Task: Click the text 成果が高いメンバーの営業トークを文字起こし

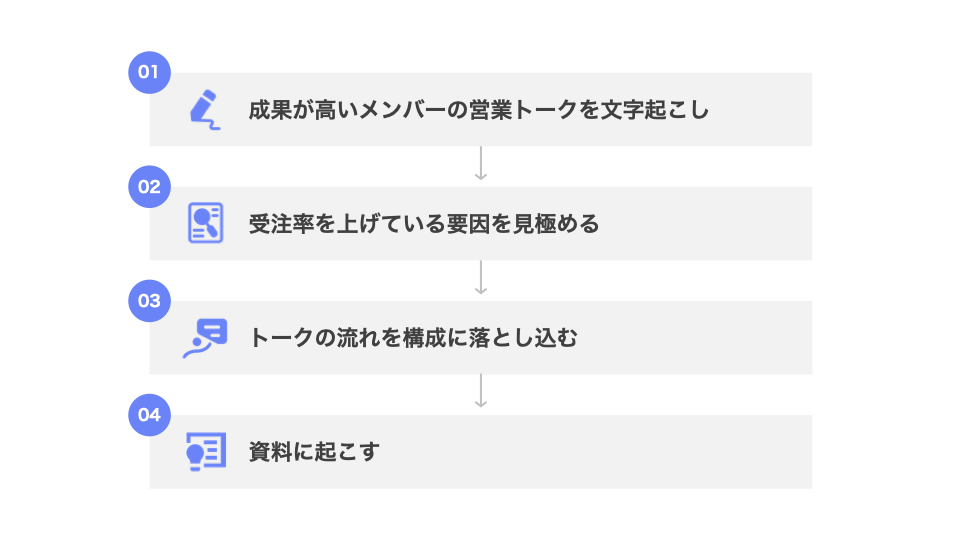Action: pyautogui.click(x=478, y=110)
